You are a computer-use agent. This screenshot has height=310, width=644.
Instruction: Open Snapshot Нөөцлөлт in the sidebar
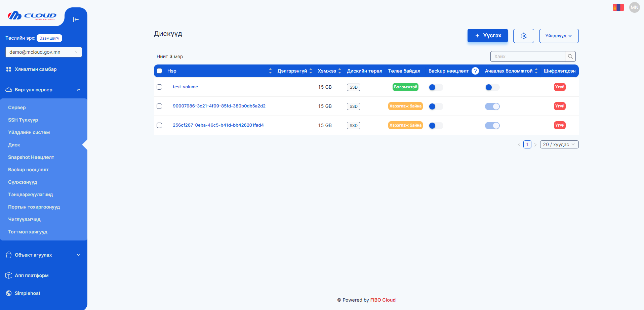tap(31, 157)
